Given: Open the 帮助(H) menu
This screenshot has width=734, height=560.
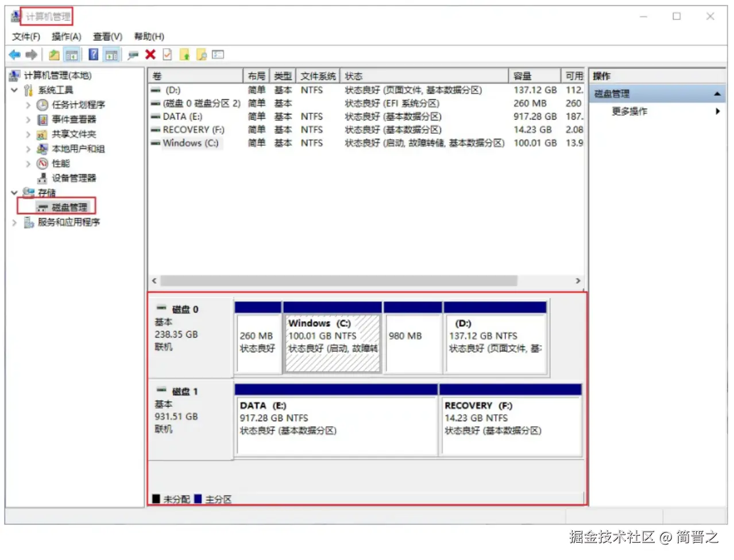Looking at the screenshot, I should [x=149, y=37].
